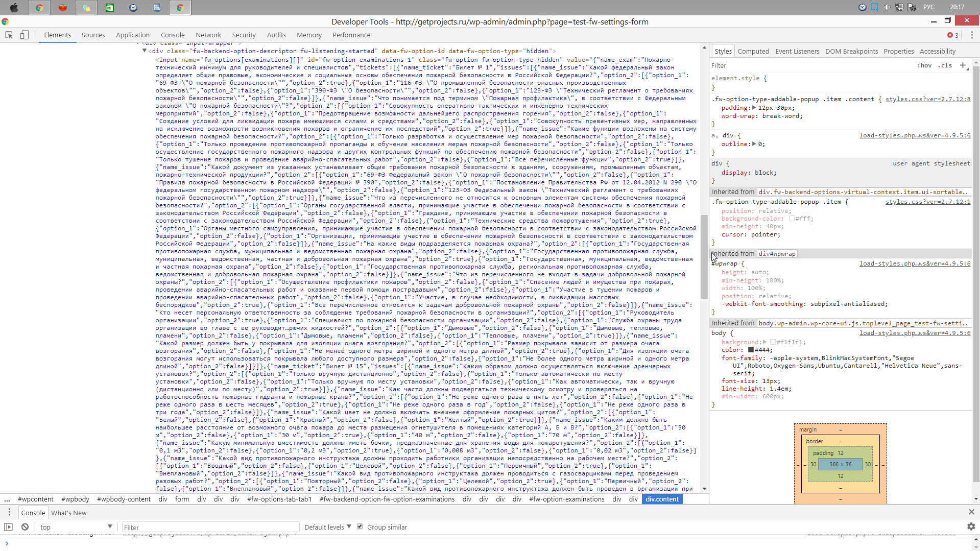Open the top execution context dropdown

pyautogui.click(x=76, y=527)
